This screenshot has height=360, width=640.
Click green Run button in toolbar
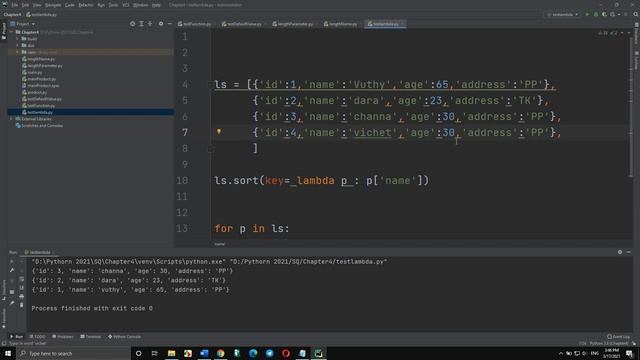(x=587, y=15)
